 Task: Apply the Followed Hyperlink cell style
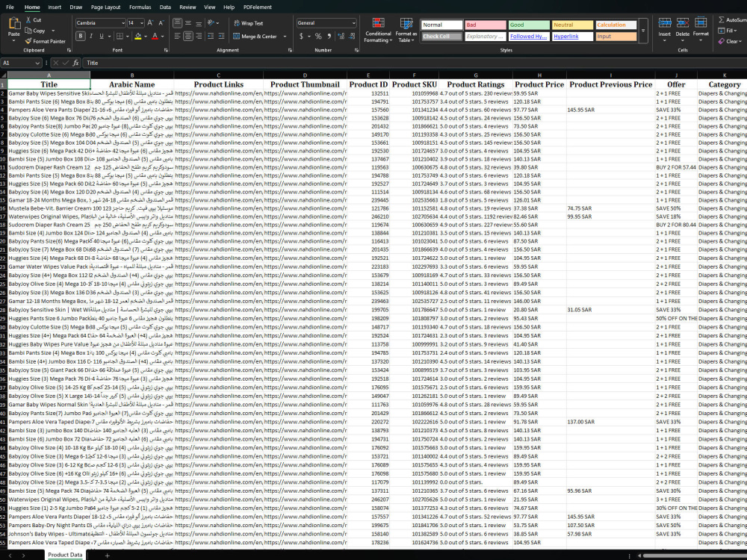[529, 36]
